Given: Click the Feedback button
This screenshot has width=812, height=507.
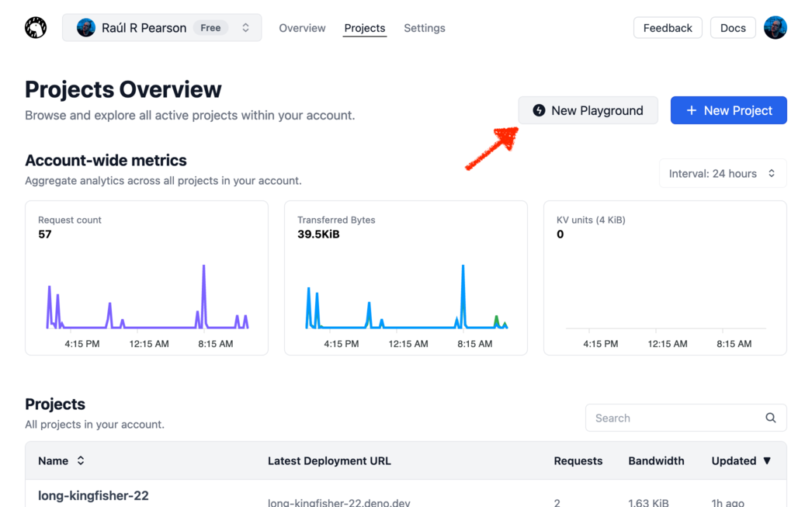Looking at the screenshot, I should pos(667,28).
